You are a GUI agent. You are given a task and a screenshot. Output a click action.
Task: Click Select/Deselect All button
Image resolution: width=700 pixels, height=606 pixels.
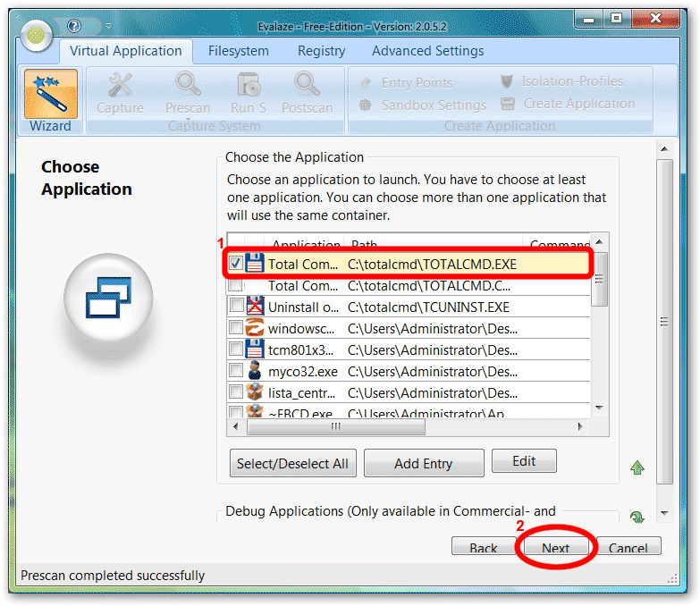point(293,463)
